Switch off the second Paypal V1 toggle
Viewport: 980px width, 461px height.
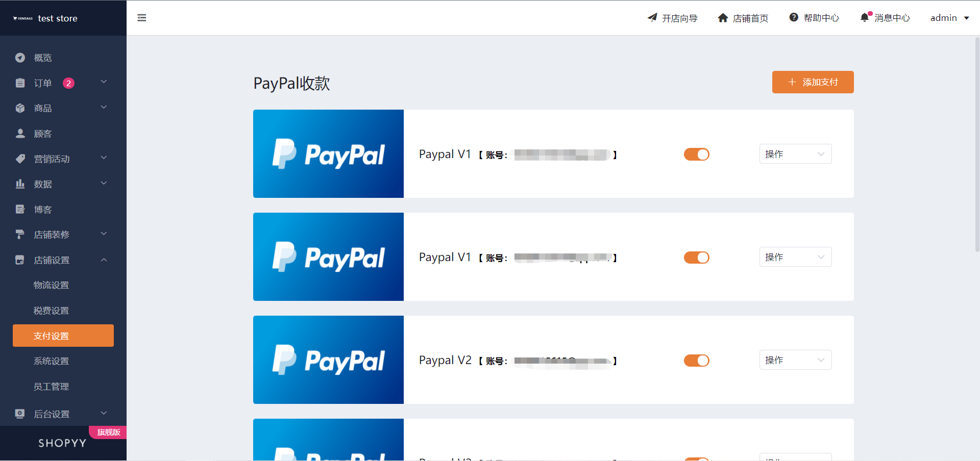coord(697,257)
